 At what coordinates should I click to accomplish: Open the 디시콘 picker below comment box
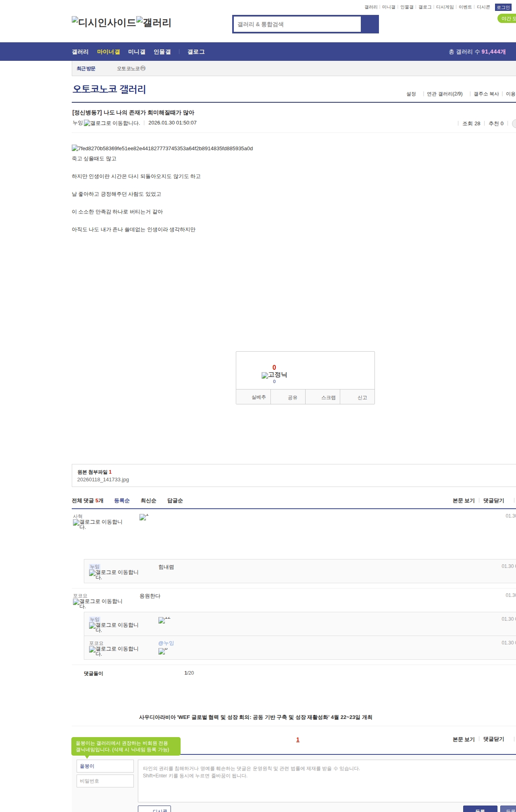(154, 809)
